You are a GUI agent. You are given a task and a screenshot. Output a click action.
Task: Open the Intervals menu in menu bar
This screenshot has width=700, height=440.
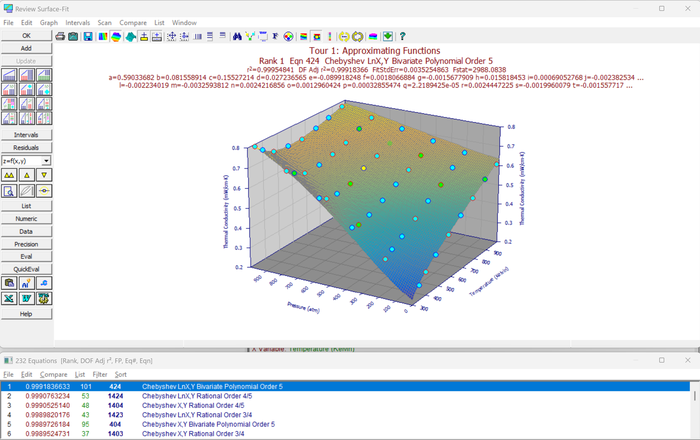[x=78, y=23]
